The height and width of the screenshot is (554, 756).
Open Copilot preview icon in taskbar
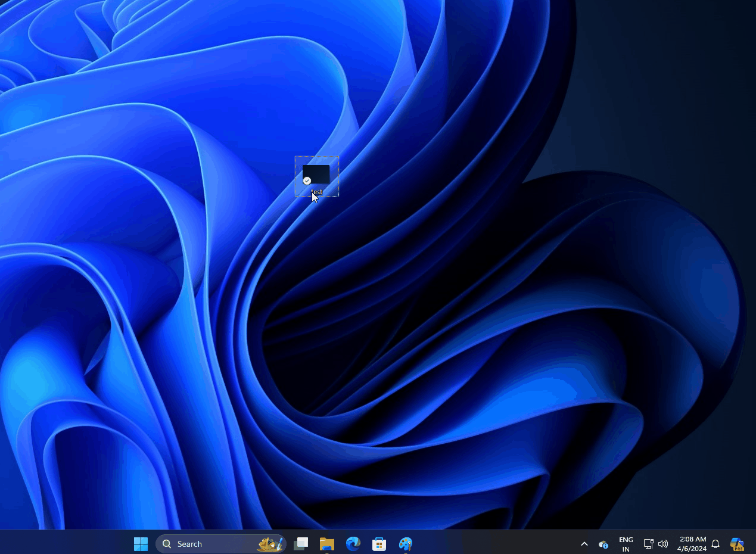(738, 544)
